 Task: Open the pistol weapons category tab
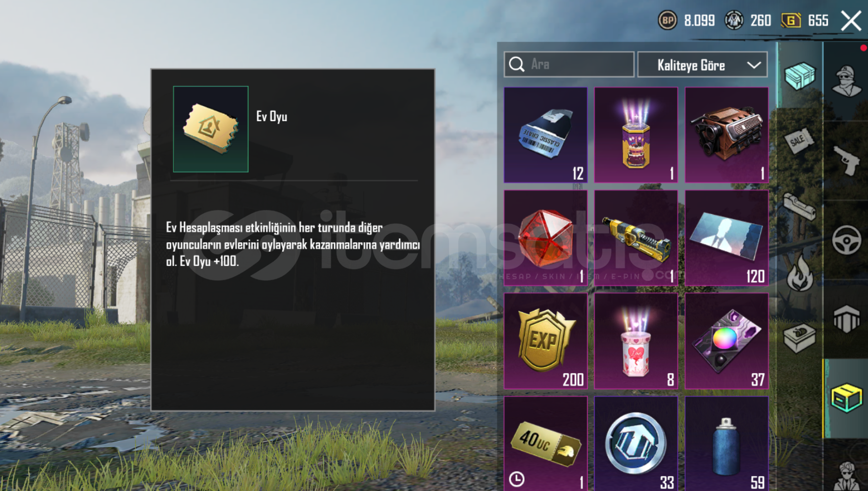pyautogui.click(x=846, y=160)
